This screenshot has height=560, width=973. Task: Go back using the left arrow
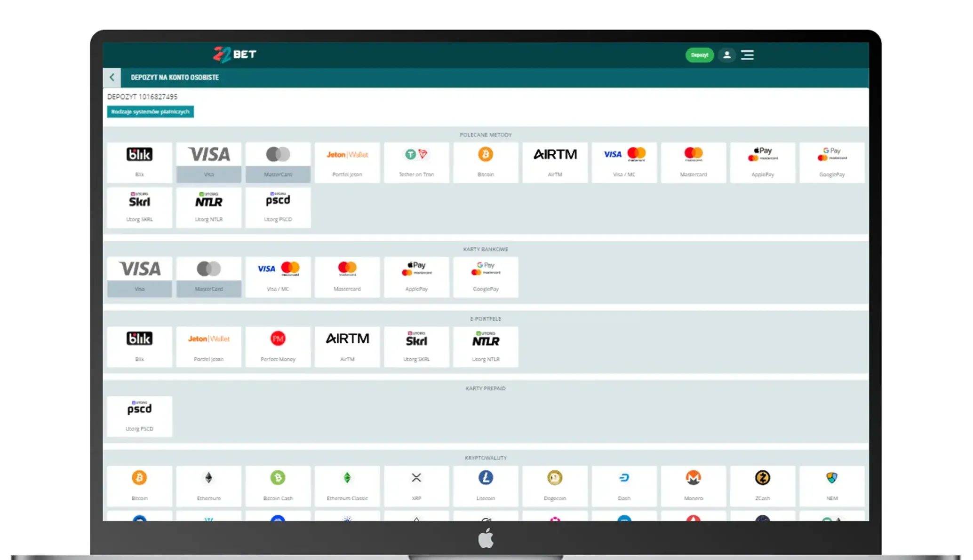point(112,78)
